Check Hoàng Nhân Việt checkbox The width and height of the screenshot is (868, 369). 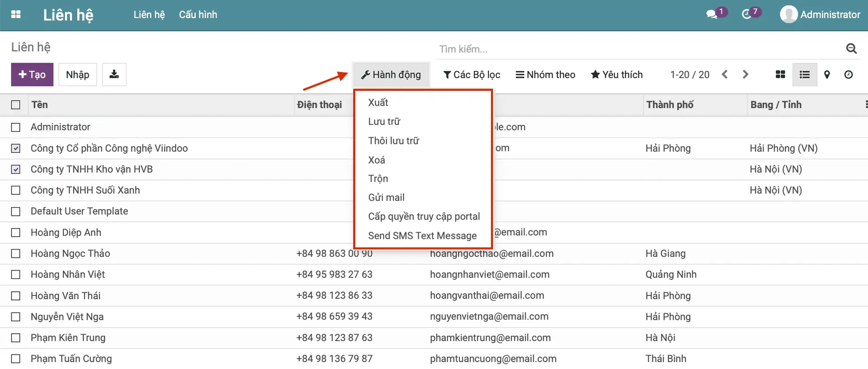pos(16,275)
